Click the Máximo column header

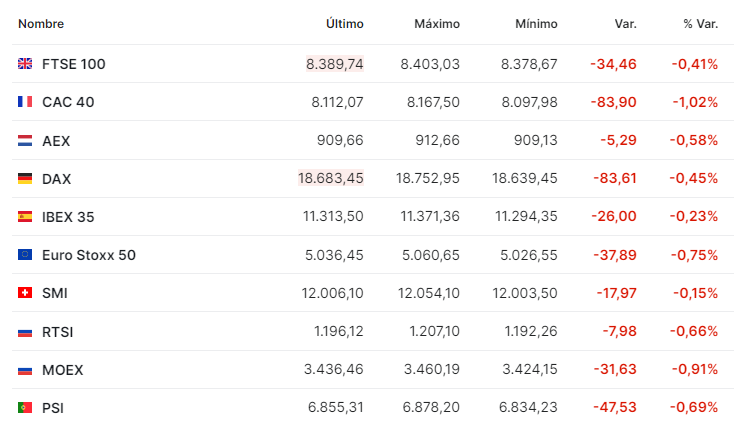click(x=437, y=23)
